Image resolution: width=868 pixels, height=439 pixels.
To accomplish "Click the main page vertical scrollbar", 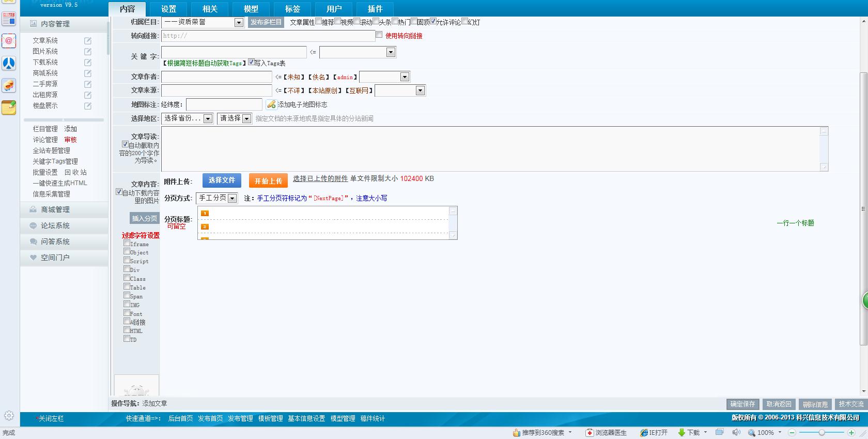I will tap(863, 209).
